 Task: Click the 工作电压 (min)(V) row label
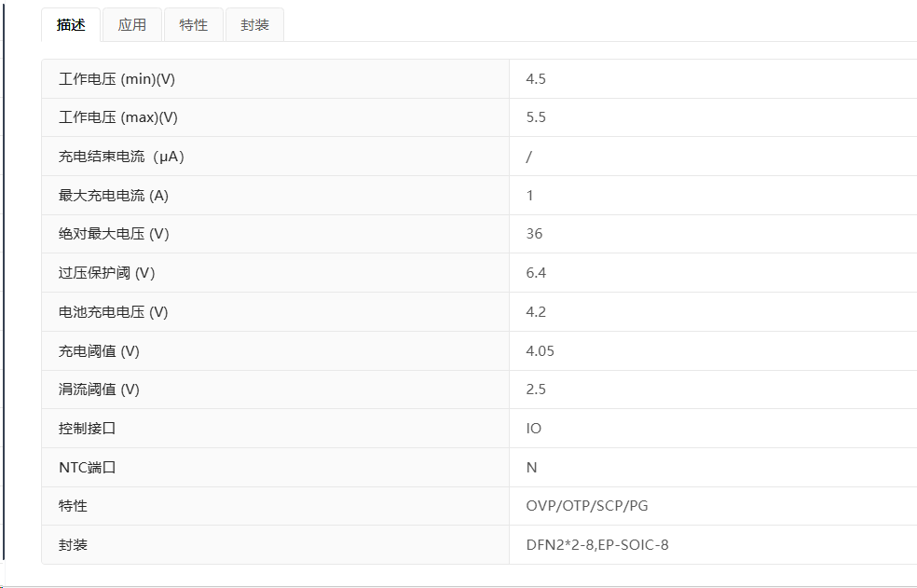(117, 79)
